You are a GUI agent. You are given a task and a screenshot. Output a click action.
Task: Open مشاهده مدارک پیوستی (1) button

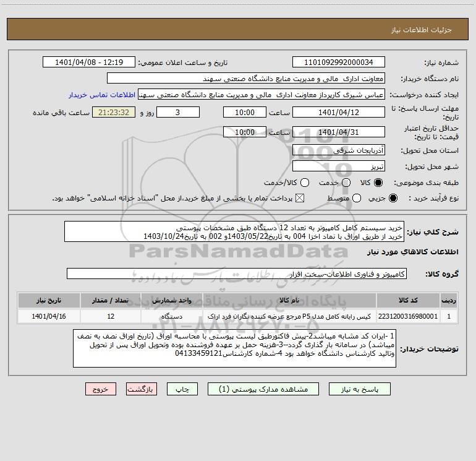coord(263,389)
